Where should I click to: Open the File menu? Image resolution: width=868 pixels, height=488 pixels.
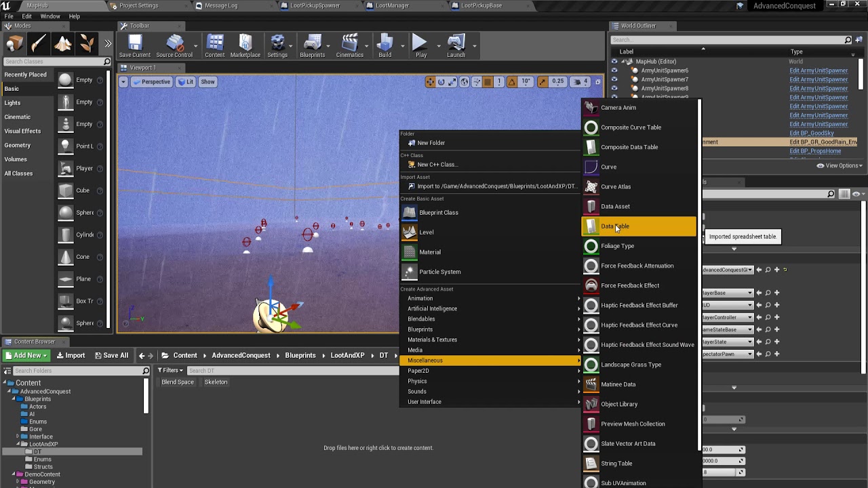(9, 16)
